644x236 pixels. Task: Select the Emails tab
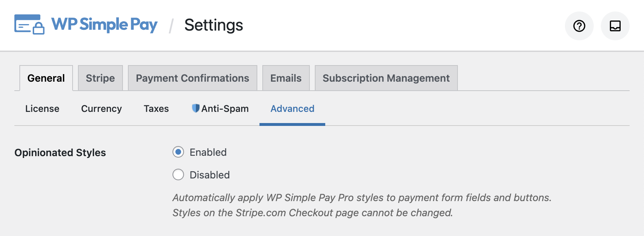point(286,78)
